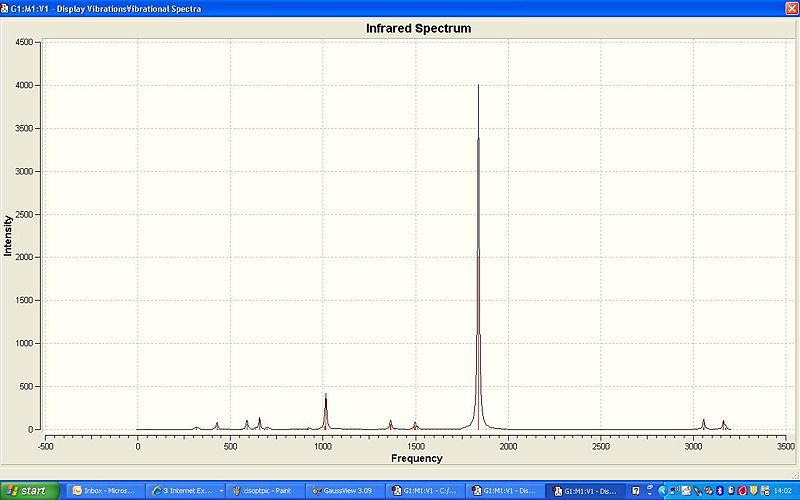
Task: Expand the taskbar toolbar options arrow
Action: 649,493
